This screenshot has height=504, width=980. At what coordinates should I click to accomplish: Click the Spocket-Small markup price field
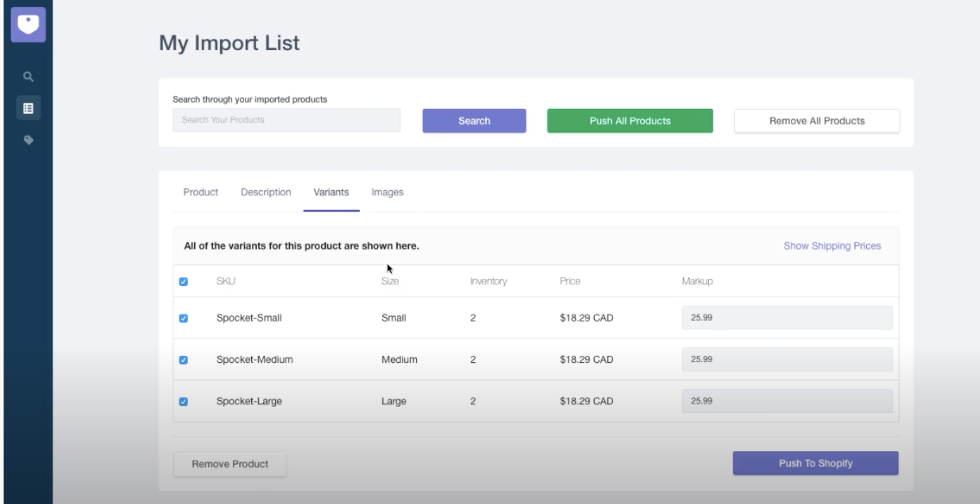787,318
